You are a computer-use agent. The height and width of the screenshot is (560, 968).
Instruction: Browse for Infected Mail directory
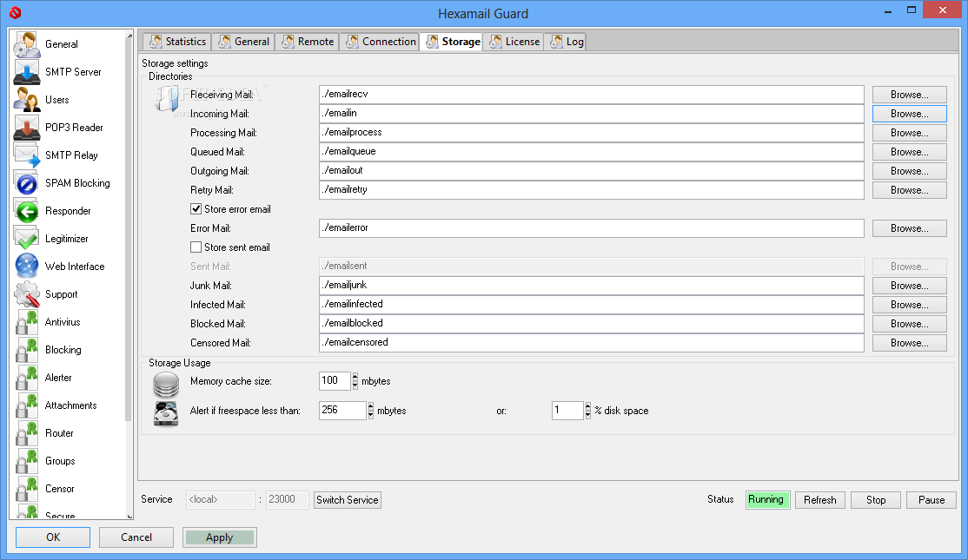point(910,305)
